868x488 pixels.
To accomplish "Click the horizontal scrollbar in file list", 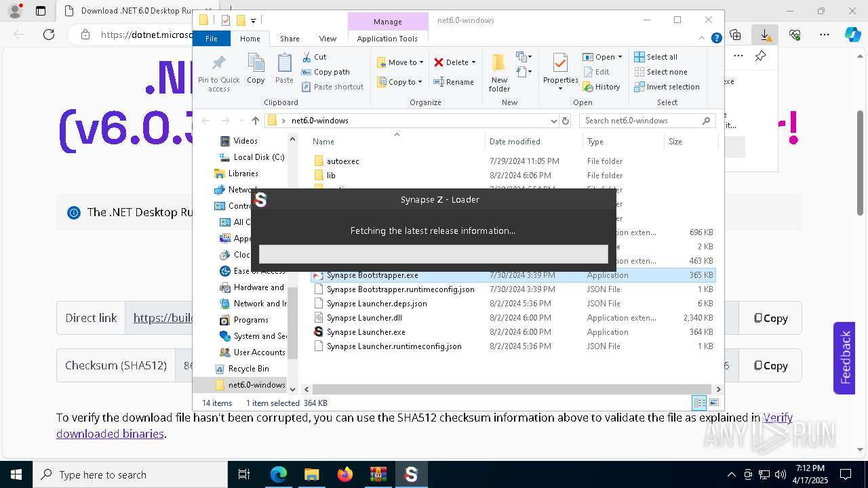I will tap(512, 389).
